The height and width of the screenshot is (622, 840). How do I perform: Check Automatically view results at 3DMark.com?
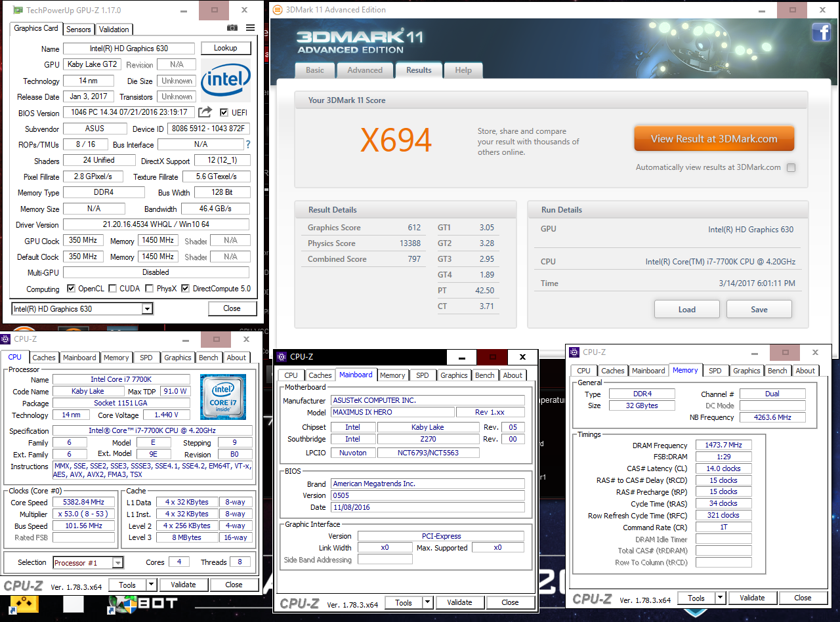pyautogui.click(x=791, y=167)
